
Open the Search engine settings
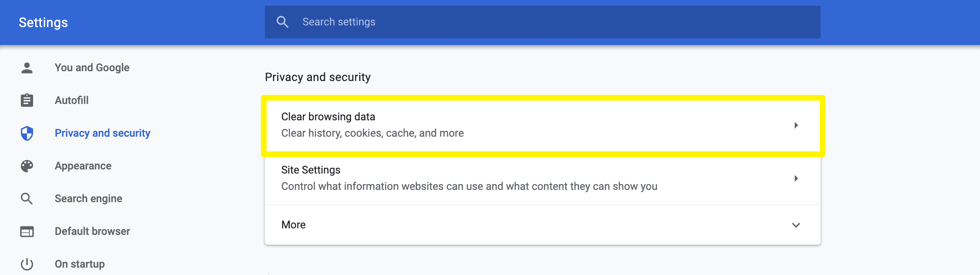88,198
